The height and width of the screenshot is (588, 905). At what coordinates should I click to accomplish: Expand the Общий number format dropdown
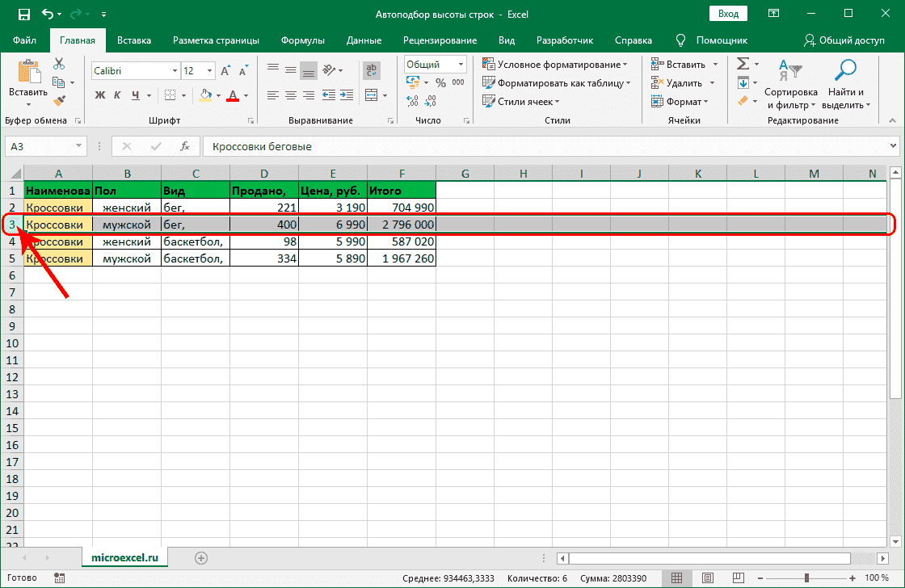[x=461, y=65]
